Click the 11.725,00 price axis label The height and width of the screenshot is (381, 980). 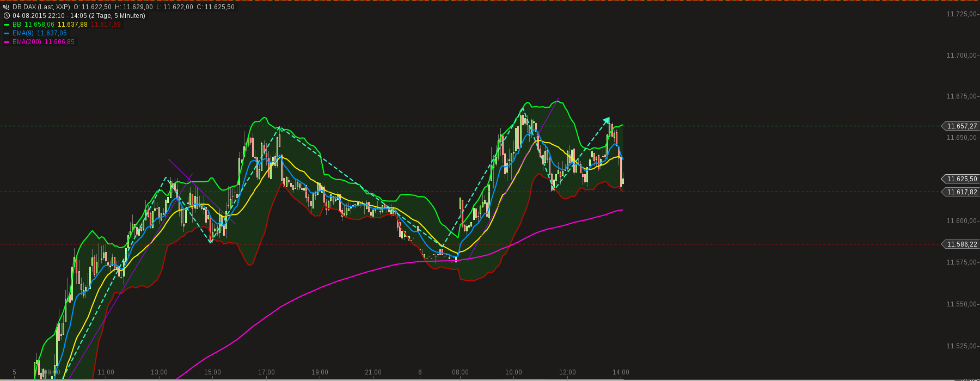[x=962, y=14]
